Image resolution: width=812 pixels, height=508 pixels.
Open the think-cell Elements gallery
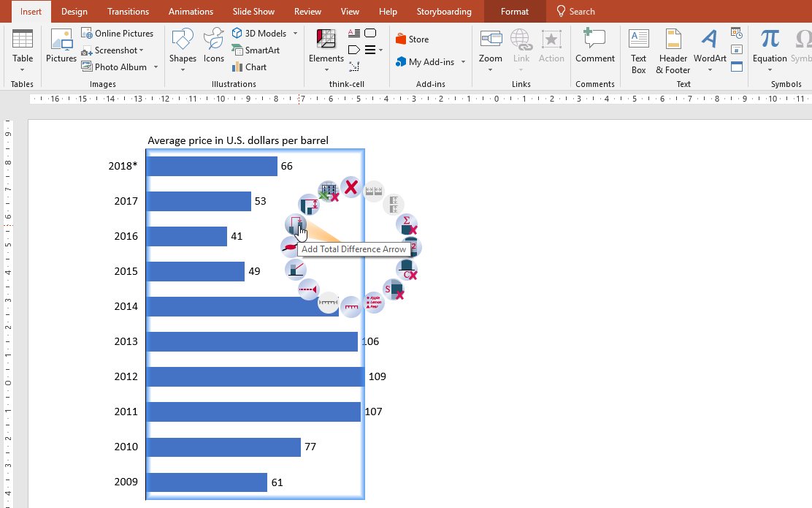pyautogui.click(x=326, y=50)
